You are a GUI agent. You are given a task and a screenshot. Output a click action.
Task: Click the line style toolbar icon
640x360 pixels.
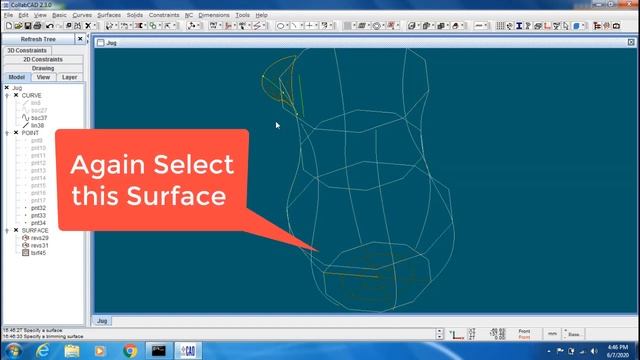click(x=479, y=26)
